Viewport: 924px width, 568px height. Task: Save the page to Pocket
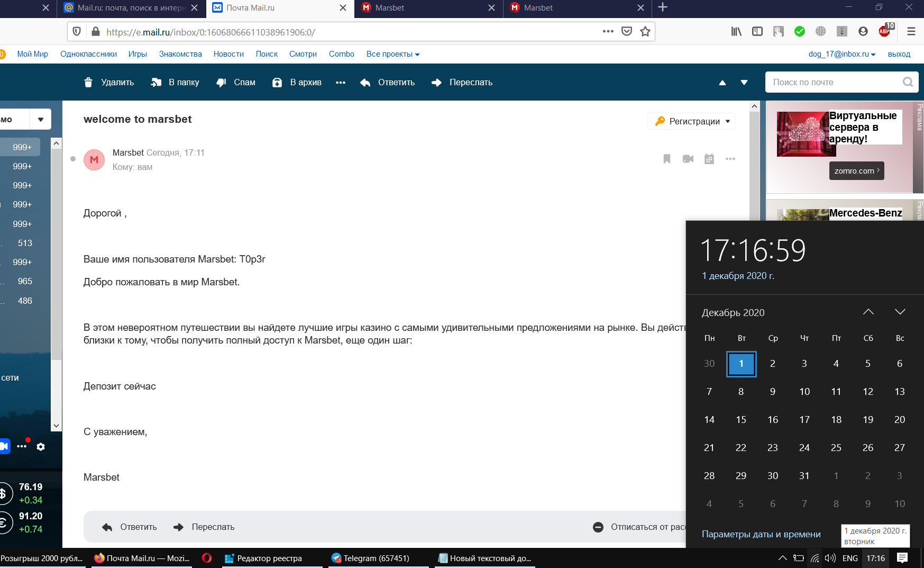click(x=627, y=31)
